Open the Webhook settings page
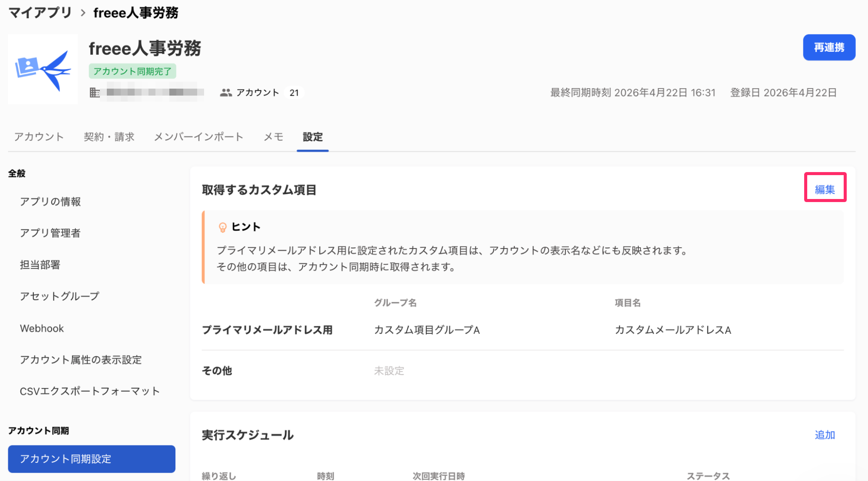 click(42, 328)
